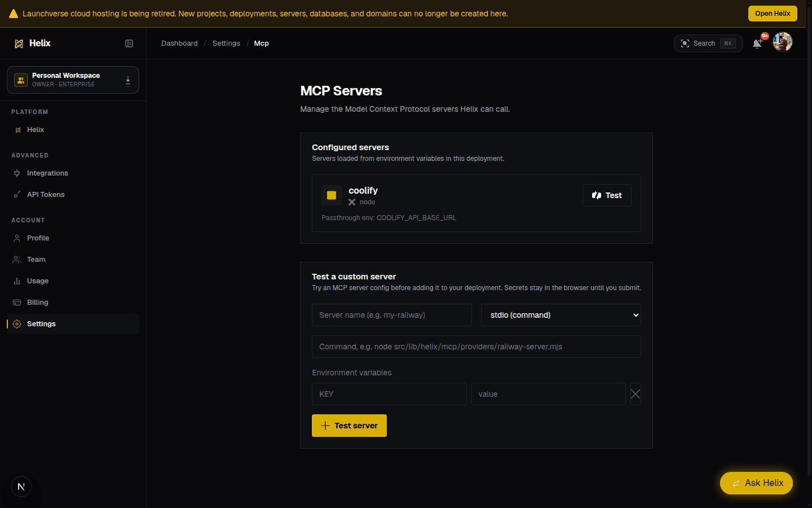Screen dimensions: 812x508
Task: Click the warning triangle icon in banner
Action: [x=14, y=14]
